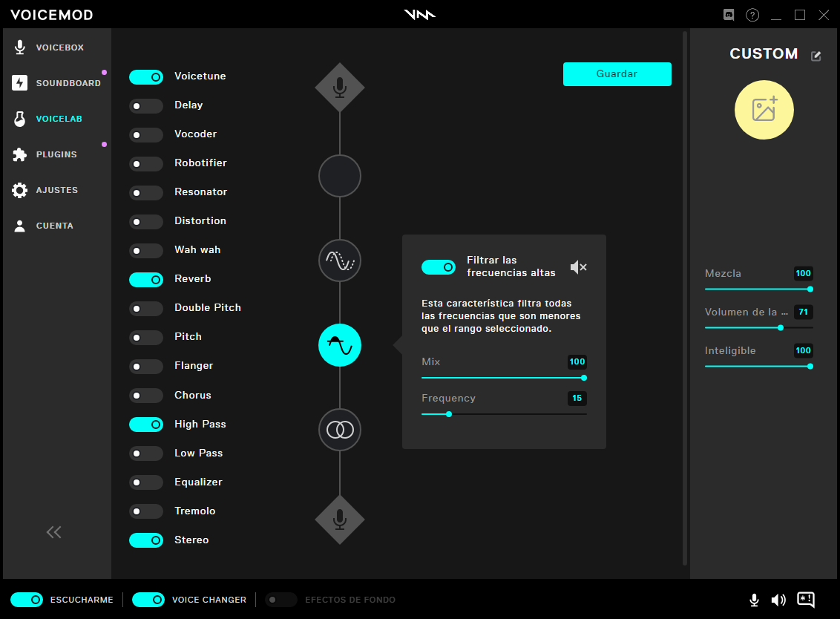Select the empty circle node in effect chain
The height and width of the screenshot is (619, 840).
[340, 176]
